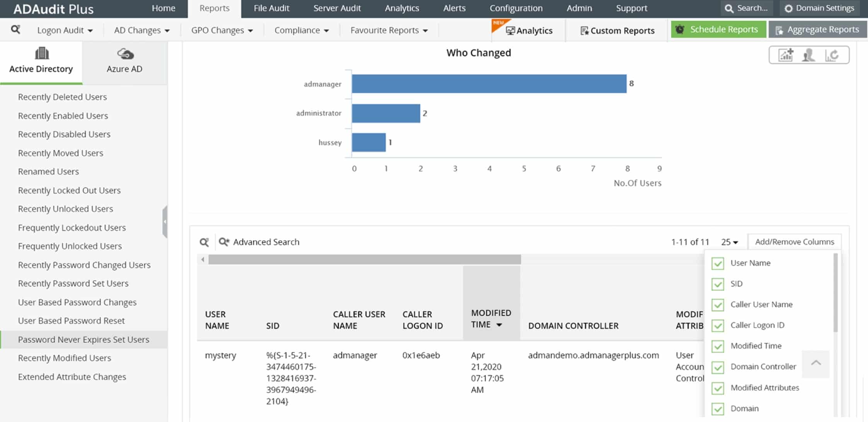Click the Schedule Reports alarm clock icon
This screenshot has height=422, width=868.
point(680,29)
